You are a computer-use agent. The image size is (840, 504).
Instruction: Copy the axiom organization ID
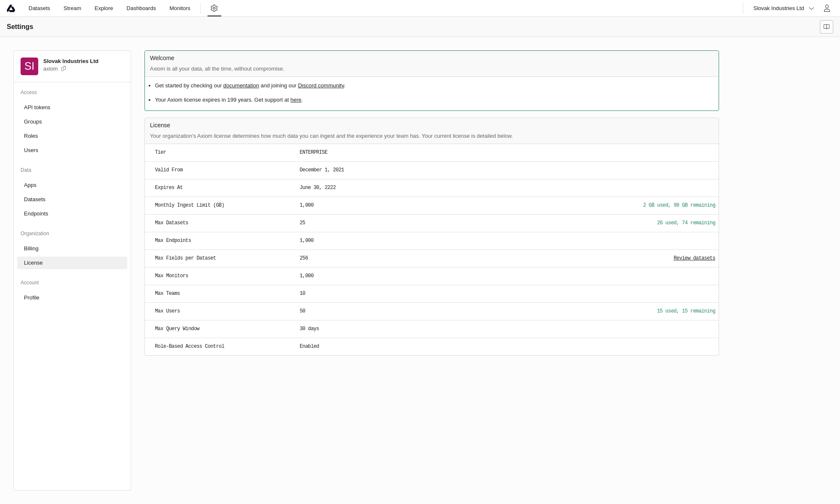64,69
